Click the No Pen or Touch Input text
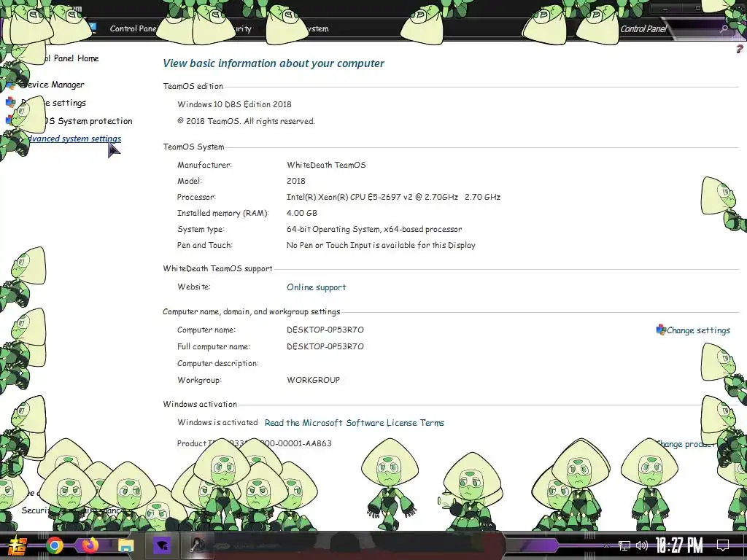This screenshot has height=560, width=747. (381, 245)
